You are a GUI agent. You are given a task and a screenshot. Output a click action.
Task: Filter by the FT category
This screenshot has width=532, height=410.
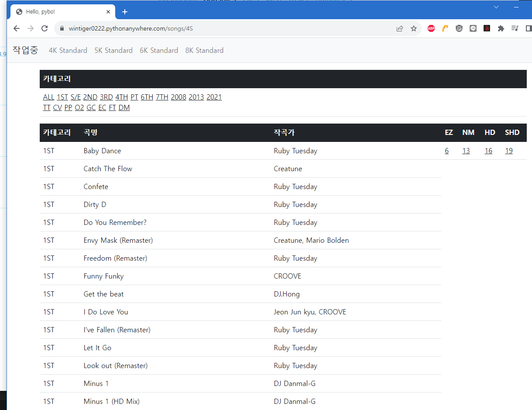[113, 107]
